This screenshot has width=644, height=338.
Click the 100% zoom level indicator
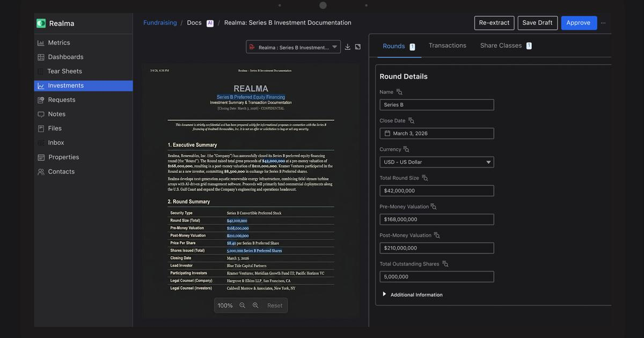(225, 306)
